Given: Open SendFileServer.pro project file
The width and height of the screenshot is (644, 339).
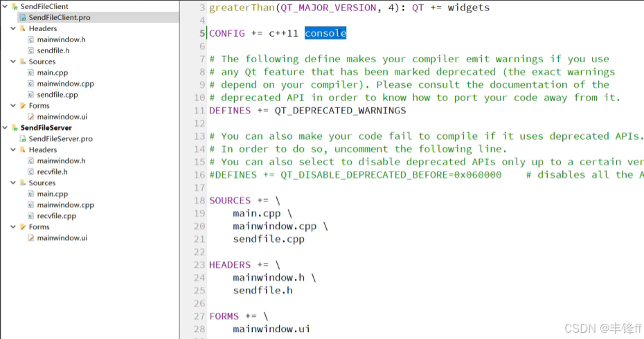Looking at the screenshot, I should click(61, 139).
